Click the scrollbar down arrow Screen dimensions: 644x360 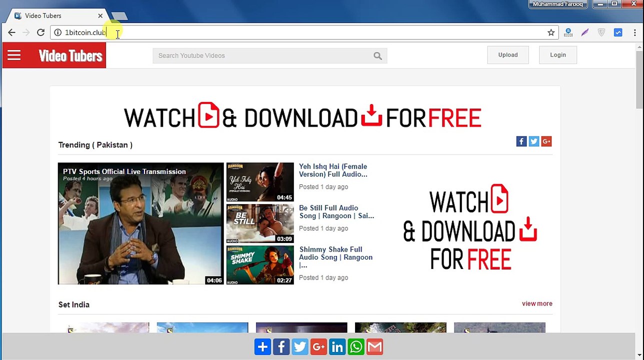coord(639,355)
